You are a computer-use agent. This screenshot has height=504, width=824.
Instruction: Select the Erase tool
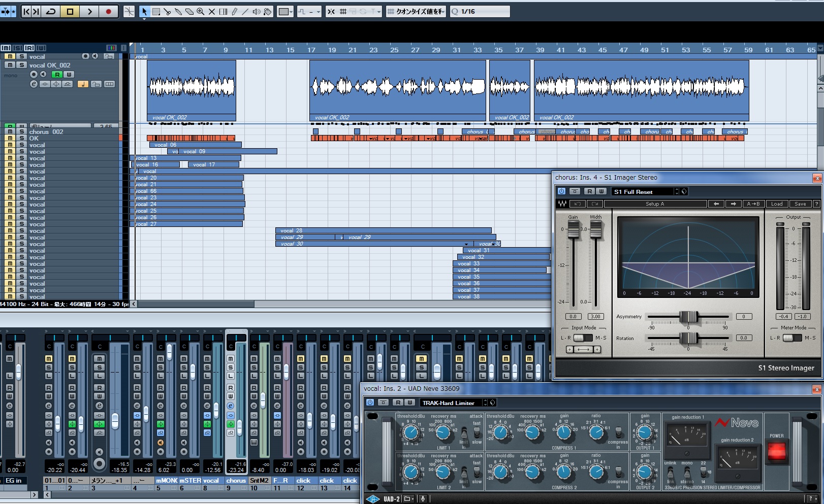[189, 11]
